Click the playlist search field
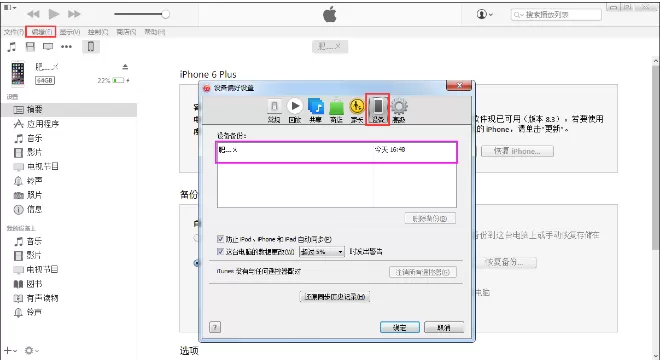The image size is (662, 360). [x=556, y=15]
